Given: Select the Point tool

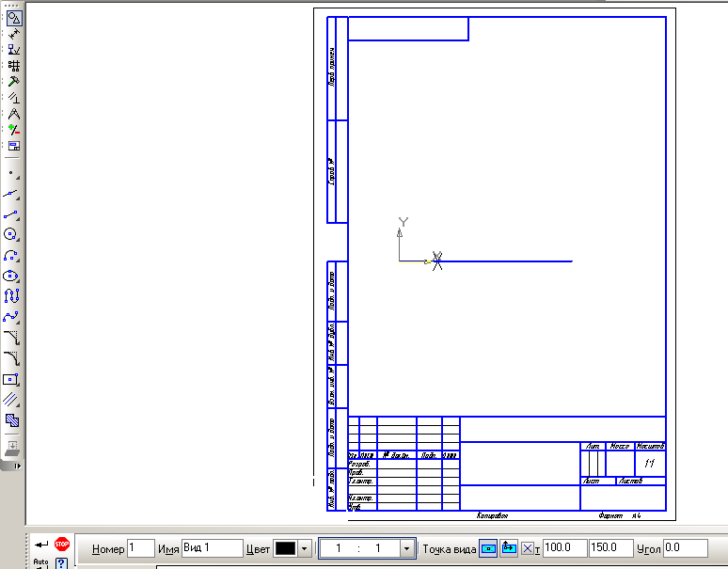Looking at the screenshot, I should (x=11, y=174).
